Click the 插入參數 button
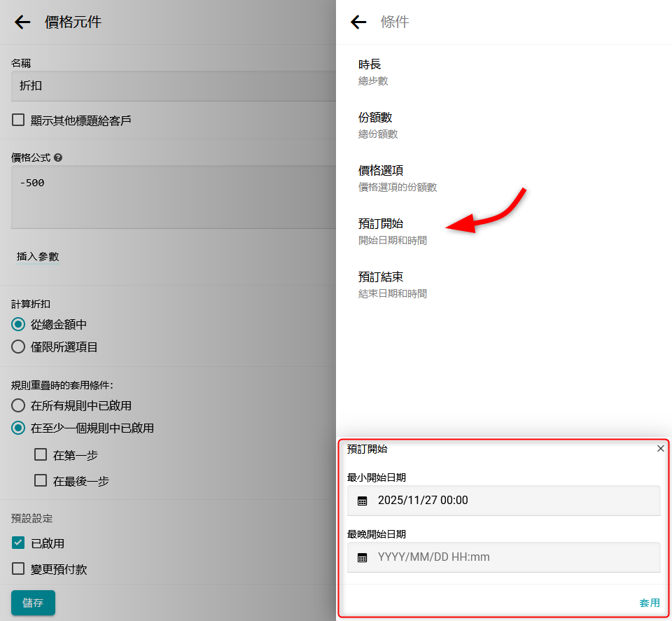The height and width of the screenshot is (621, 672). click(x=38, y=257)
